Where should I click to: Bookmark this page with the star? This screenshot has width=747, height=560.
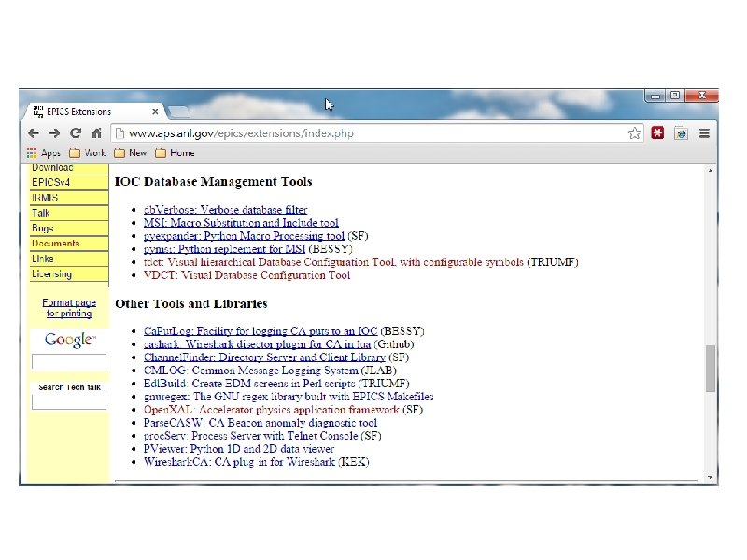(634, 133)
